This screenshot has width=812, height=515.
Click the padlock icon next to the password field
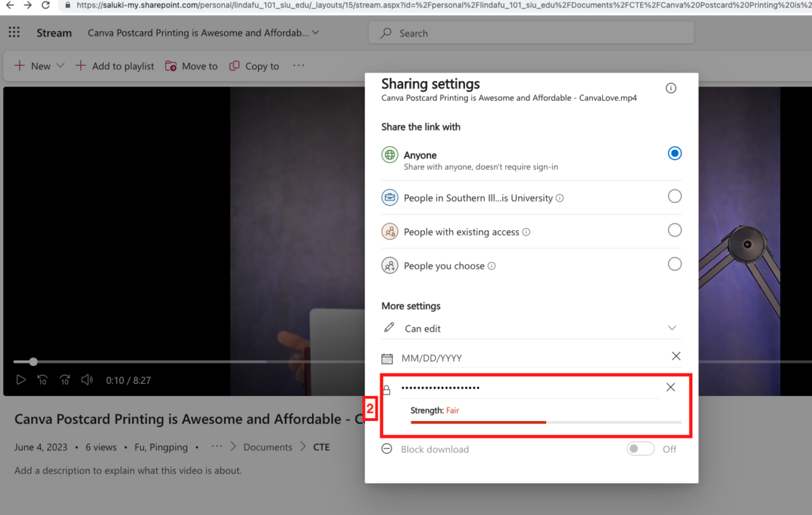387,387
